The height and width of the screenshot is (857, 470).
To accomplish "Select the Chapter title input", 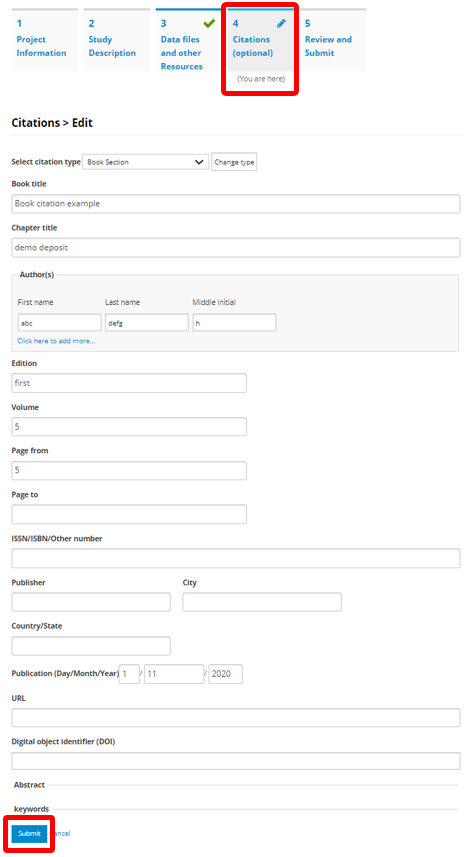I will (236, 248).
